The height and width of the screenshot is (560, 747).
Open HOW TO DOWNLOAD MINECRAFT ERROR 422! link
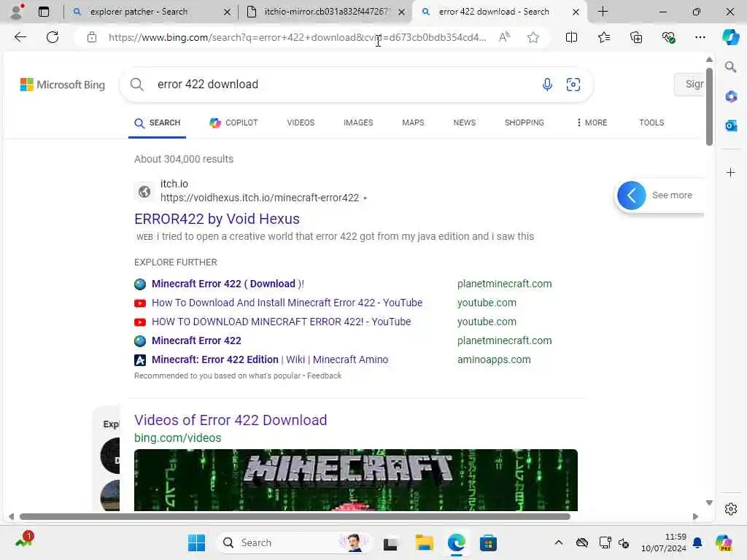point(281,322)
